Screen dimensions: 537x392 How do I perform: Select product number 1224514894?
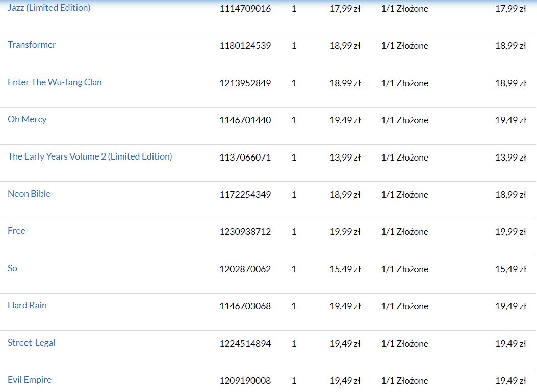[x=245, y=344]
